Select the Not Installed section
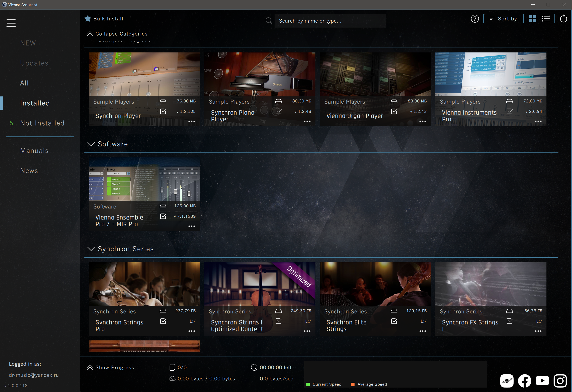This screenshot has width=572, height=392. coord(42,123)
